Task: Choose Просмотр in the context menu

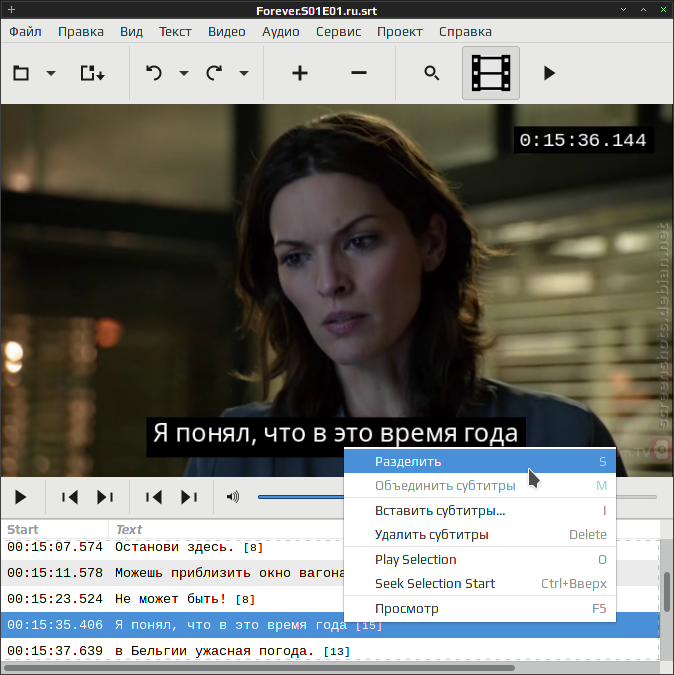Action: click(x=480, y=609)
